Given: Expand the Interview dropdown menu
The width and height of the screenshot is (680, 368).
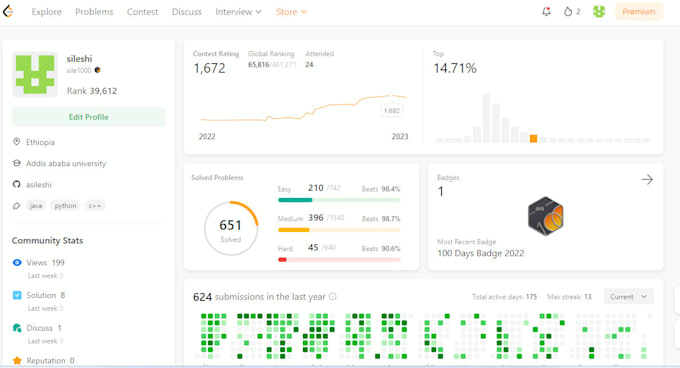Looking at the screenshot, I should coord(238,12).
